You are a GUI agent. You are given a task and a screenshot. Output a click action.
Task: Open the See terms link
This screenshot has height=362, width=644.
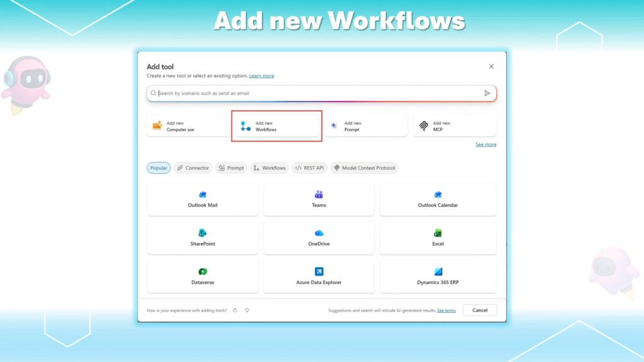446,310
